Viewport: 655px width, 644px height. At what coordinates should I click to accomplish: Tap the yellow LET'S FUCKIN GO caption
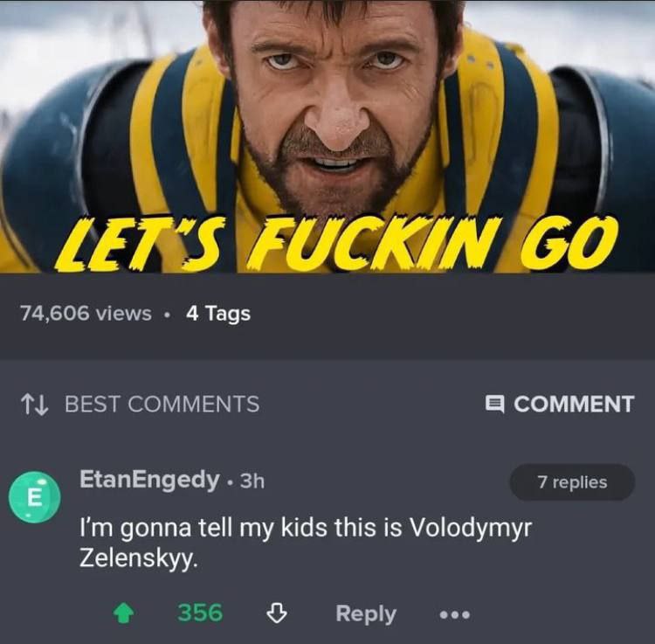(335, 242)
